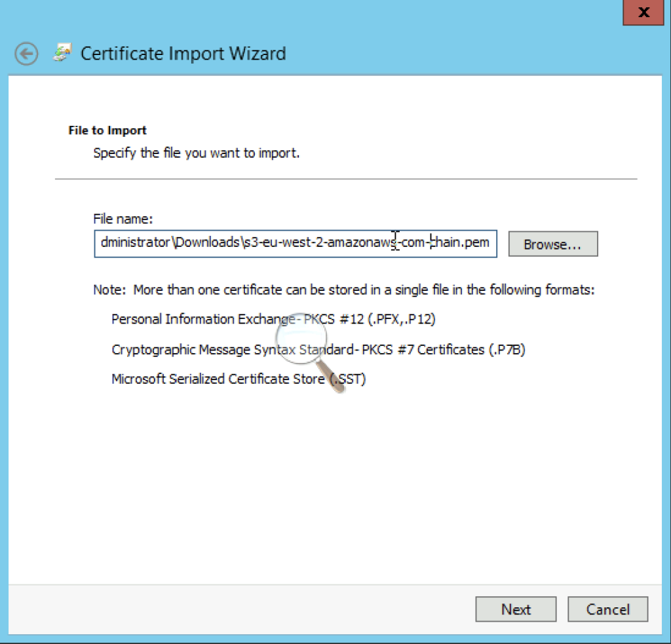The image size is (671, 644).
Task: Click Next to continue the import
Action: 515,609
